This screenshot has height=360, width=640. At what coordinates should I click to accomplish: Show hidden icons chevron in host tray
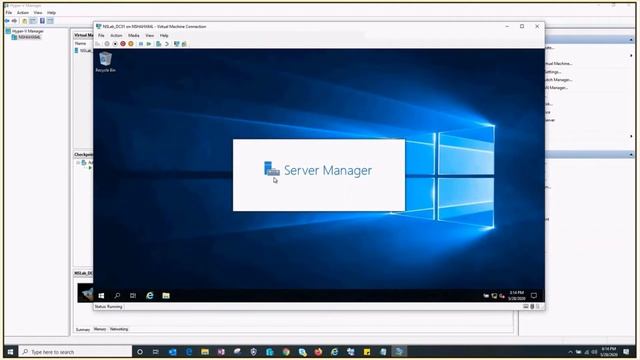click(x=570, y=352)
